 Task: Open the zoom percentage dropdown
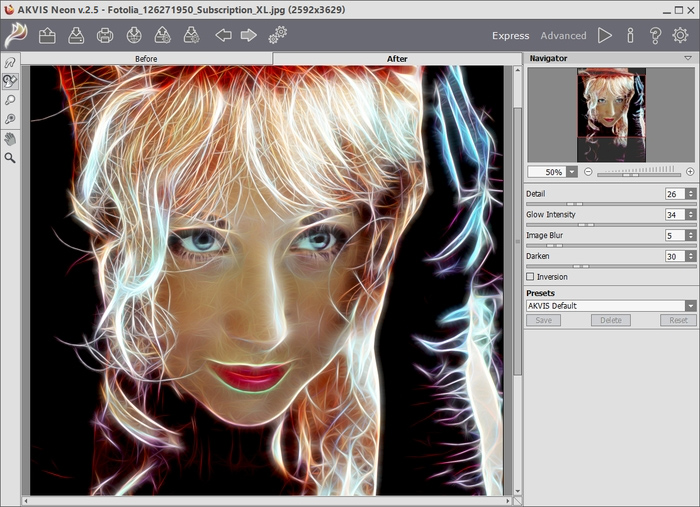pyautogui.click(x=572, y=171)
